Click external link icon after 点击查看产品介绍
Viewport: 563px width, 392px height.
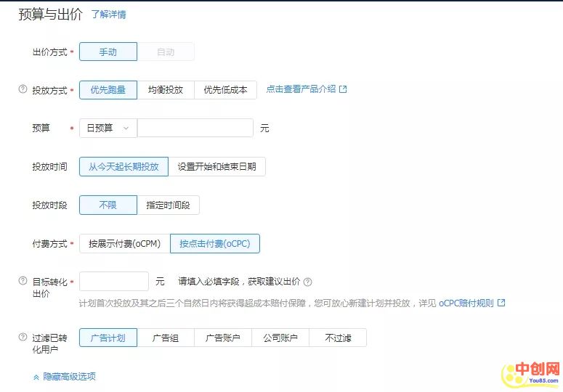click(x=343, y=89)
